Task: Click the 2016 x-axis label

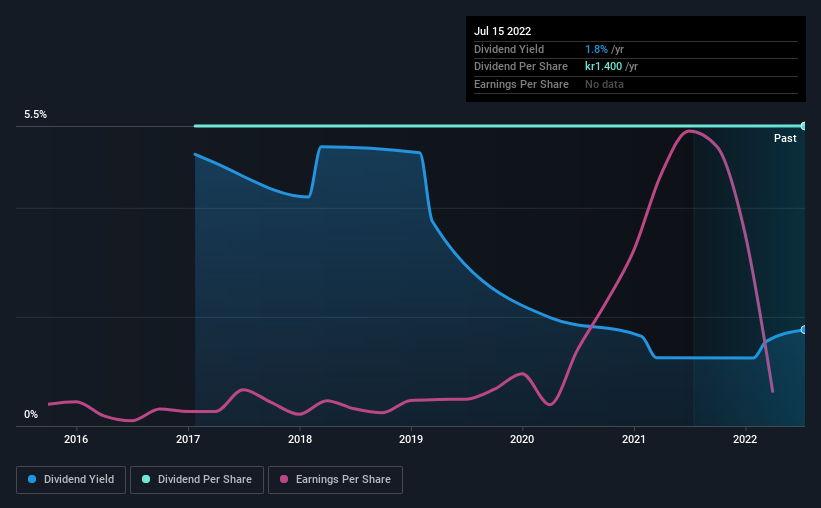Action: coord(76,439)
